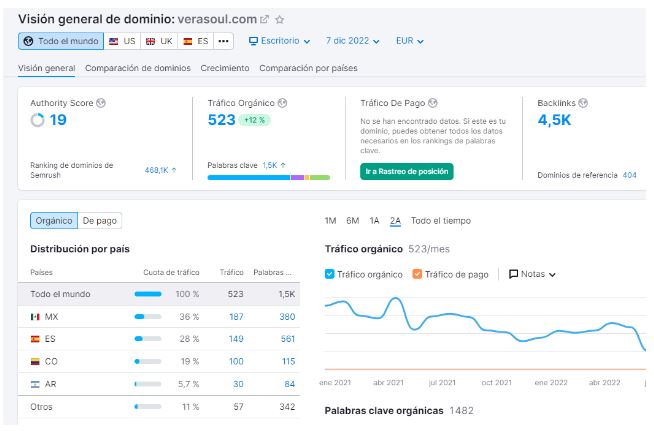The width and height of the screenshot is (654, 431).
Task: Open Dominios de referencia 404 link
Action: (x=629, y=175)
